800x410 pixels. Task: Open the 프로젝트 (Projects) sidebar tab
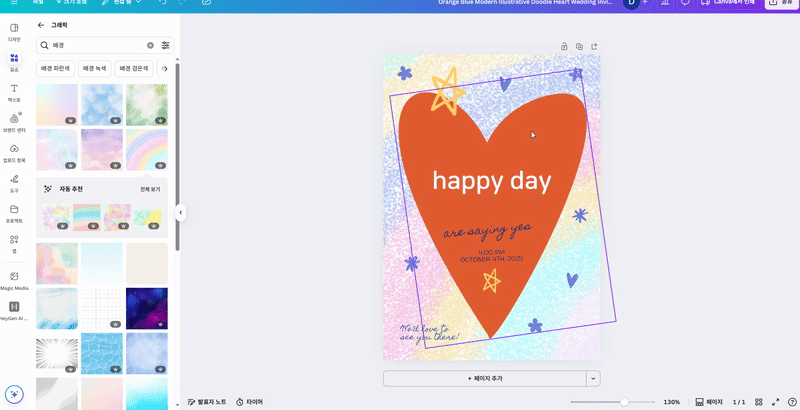pos(14,213)
